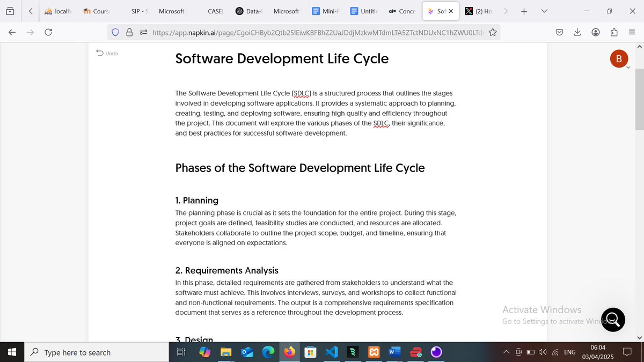Viewport: 644px width, 362px height.
Task: Expand the chevron below the user avatar
Action: [x=628, y=68]
